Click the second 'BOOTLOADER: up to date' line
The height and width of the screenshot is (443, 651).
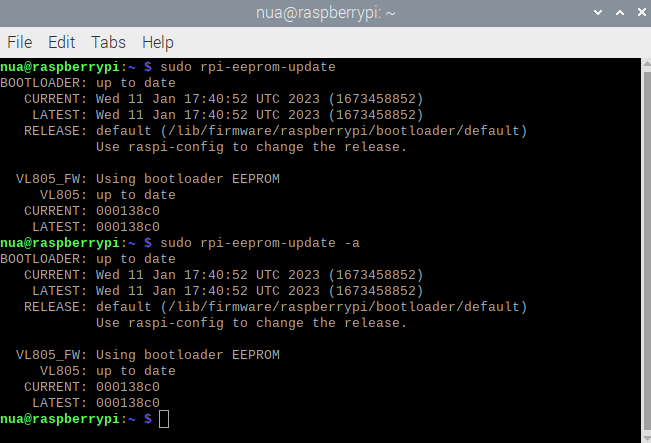click(88, 259)
